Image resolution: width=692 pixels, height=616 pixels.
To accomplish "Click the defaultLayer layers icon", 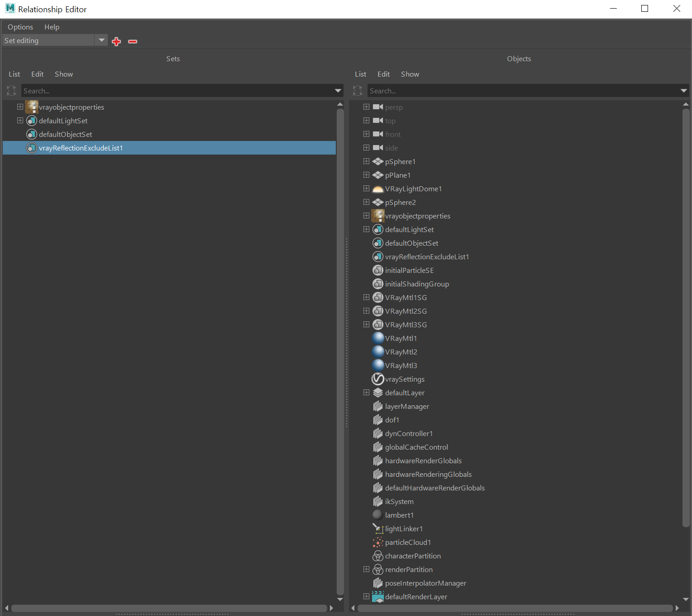I will 378,393.
